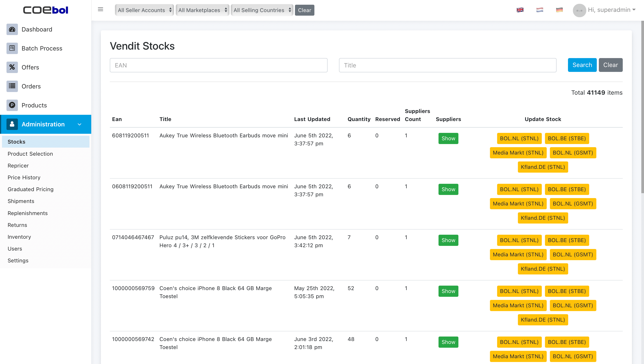The width and height of the screenshot is (644, 364).
Task: Open the Shipments submenu item
Action: point(21,201)
